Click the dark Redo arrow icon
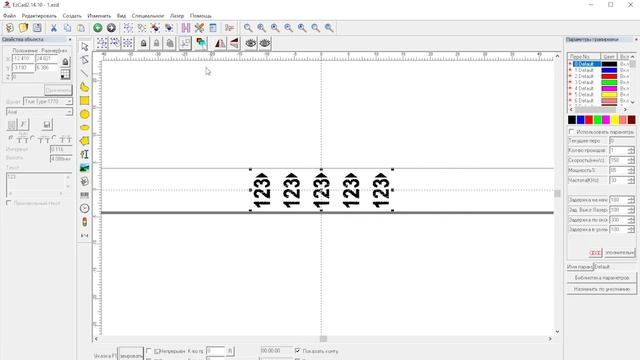 click(x=111, y=28)
